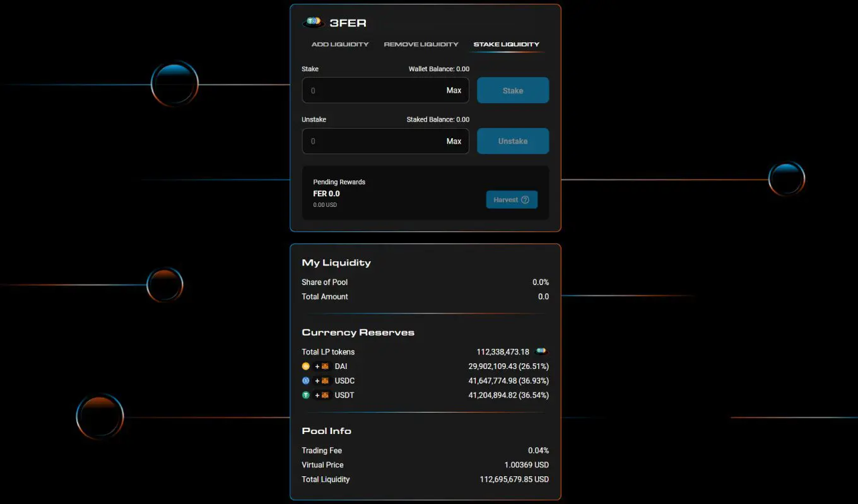The image size is (858, 504).
Task: Click the Wallet Balance: 0.00 text
Action: (x=439, y=69)
